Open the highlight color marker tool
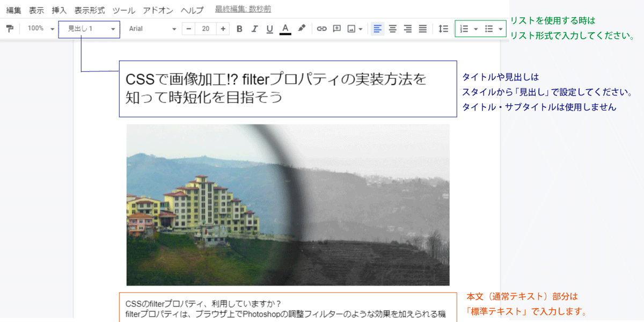644x322 pixels. point(302,28)
